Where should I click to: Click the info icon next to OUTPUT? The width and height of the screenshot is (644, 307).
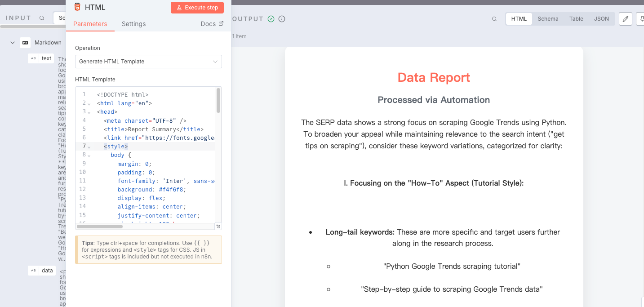(282, 19)
